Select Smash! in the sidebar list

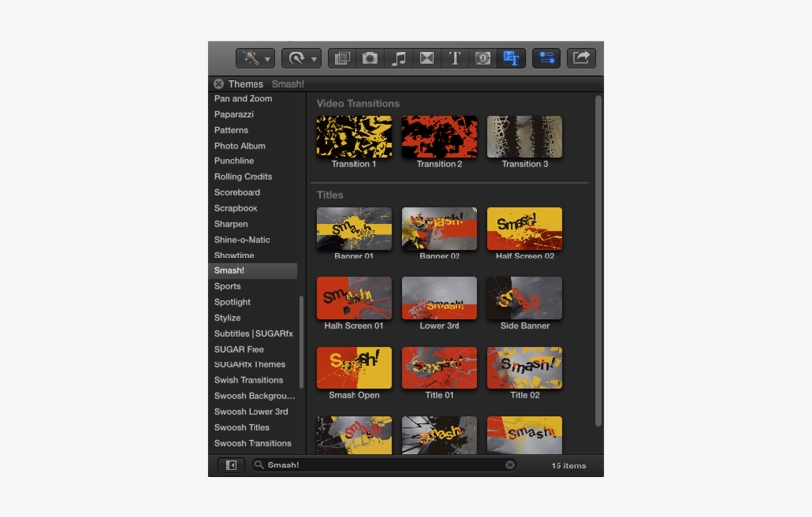[x=253, y=271]
